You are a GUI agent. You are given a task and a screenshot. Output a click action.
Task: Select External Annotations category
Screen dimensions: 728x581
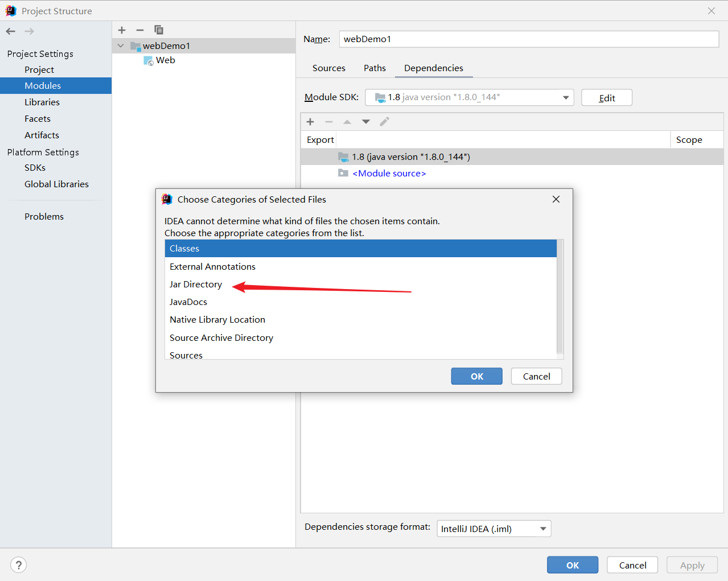(360, 267)
